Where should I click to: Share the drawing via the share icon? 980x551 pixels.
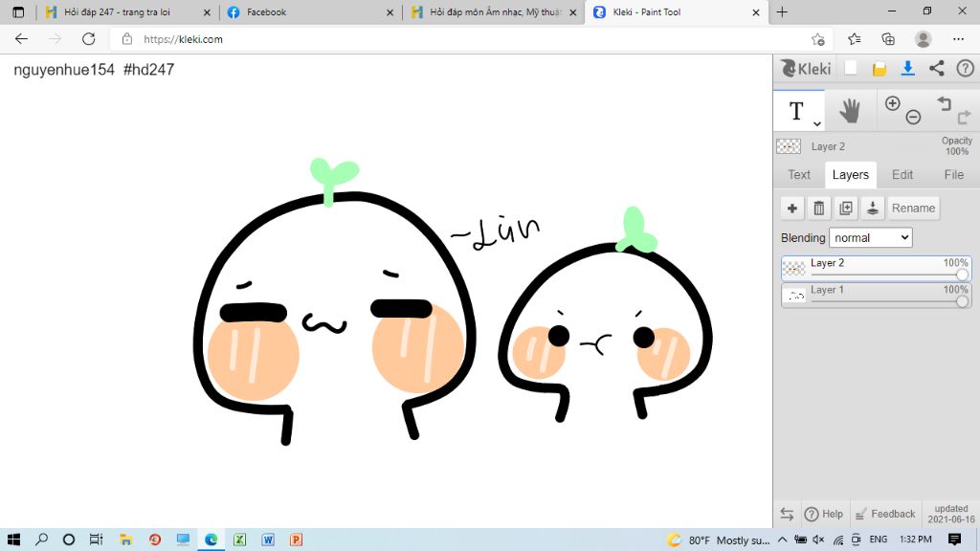(x=936, y=68)
